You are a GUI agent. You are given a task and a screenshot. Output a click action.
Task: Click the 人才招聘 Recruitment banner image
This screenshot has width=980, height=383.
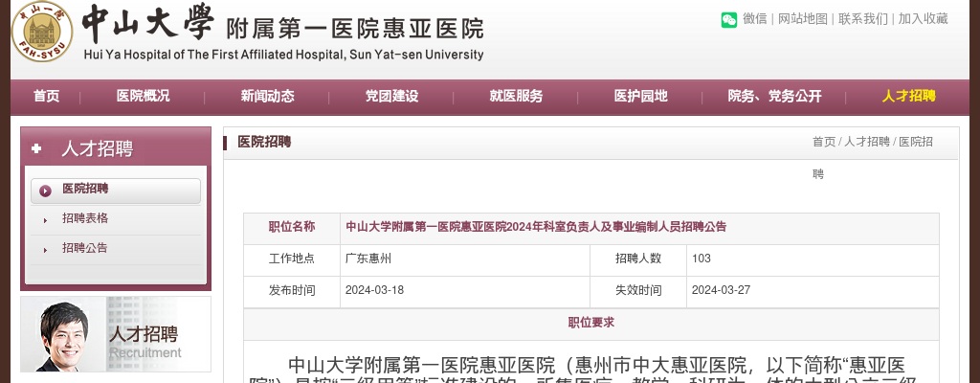click(x=116, y=334)
